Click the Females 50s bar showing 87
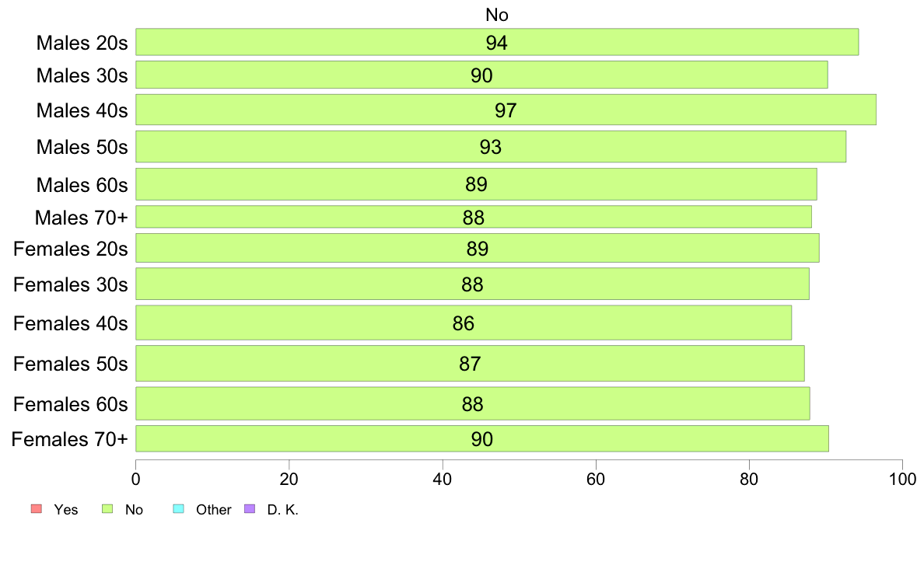The height and width of the screenshot is (572, 924). coord(470,364)
